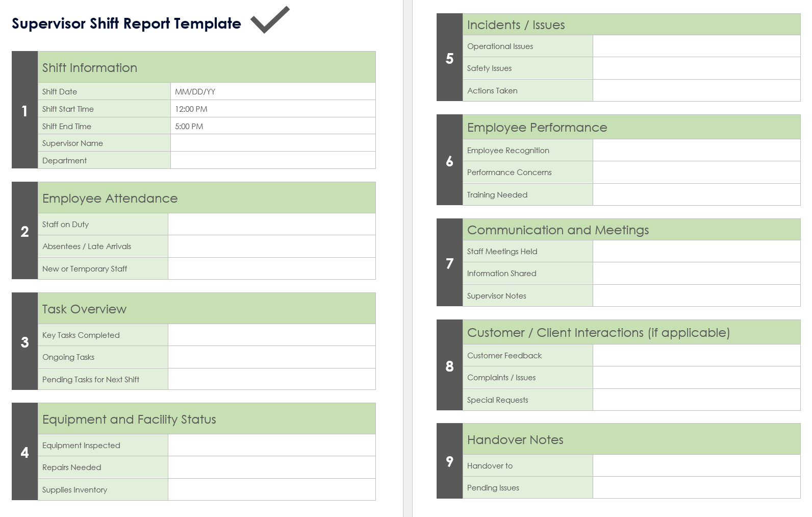Click the Customer Feedback input cell

(696, 356)
